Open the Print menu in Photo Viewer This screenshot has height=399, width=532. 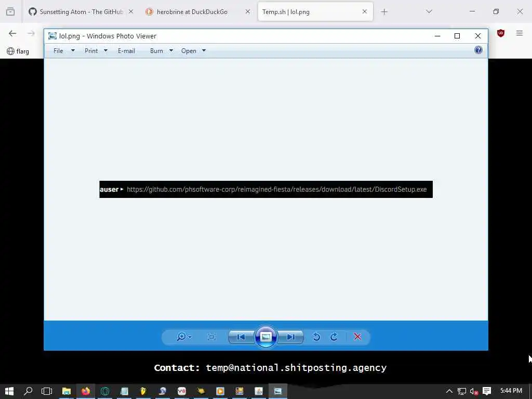(91, 51)
